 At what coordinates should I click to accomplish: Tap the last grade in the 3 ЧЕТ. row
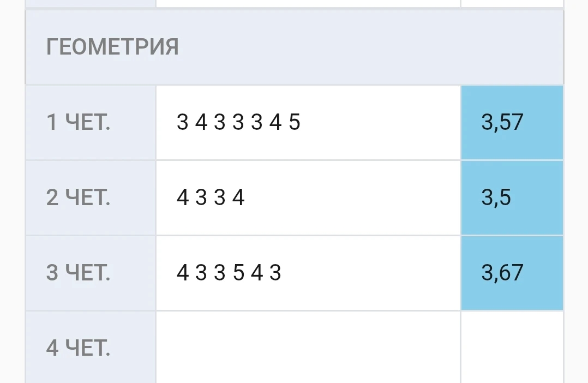click(275, 273)
